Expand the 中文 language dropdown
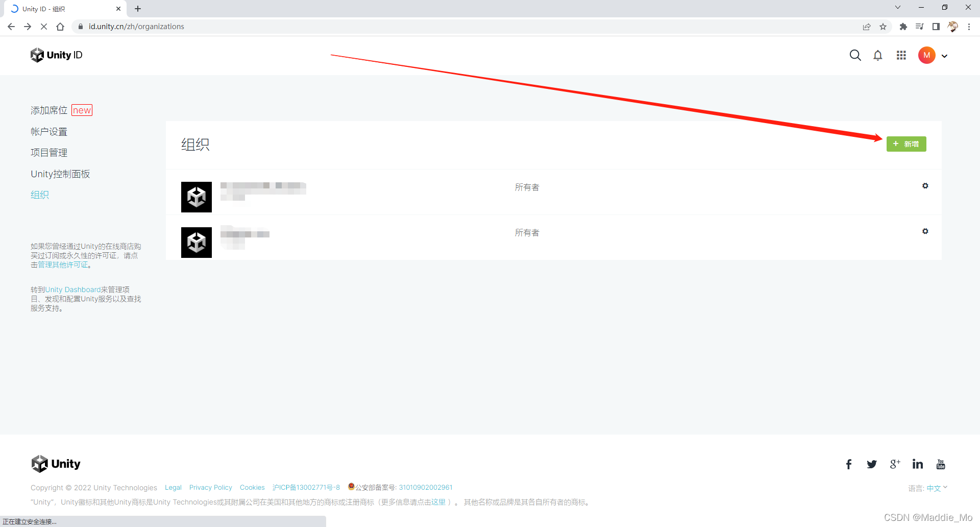The image size is (980, 527). pyautogui.click(x=937, y=488)
